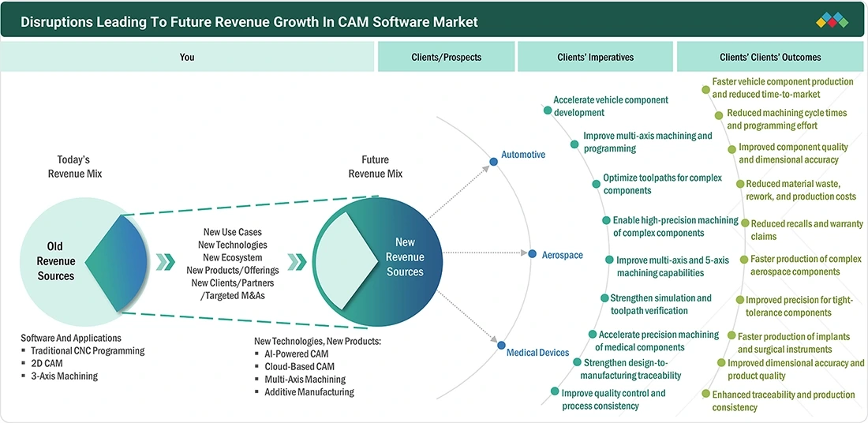Click the New Ecosystem text
Viewport: 868px width, 423px height.
pos(233,257)
